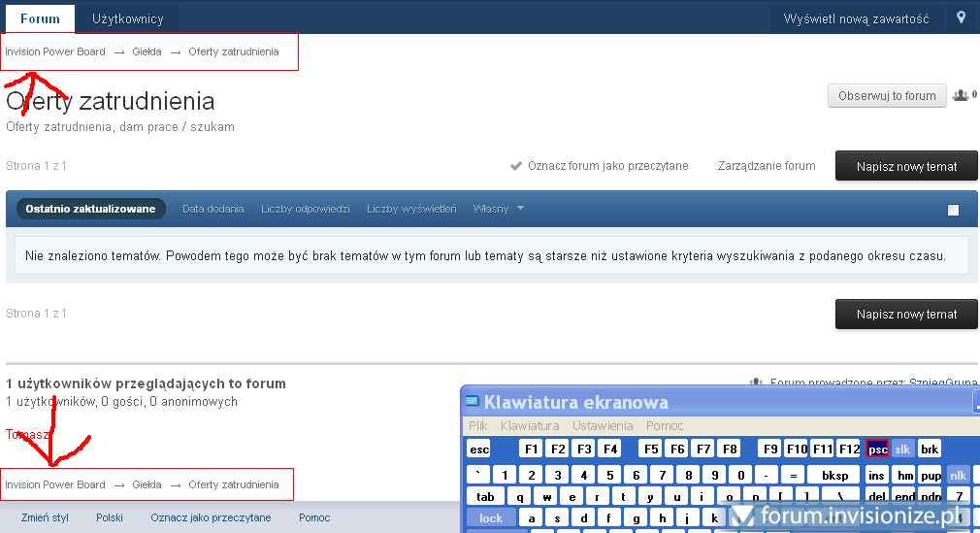Click the bksp backspace key
The width and height of the screenshot is (980, 533).
click(834, 476)
